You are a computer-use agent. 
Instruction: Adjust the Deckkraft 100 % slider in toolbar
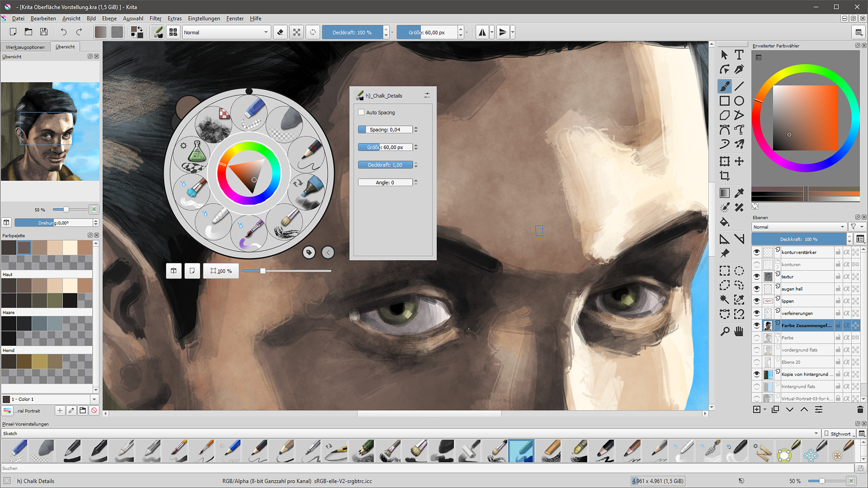[352, 32]
